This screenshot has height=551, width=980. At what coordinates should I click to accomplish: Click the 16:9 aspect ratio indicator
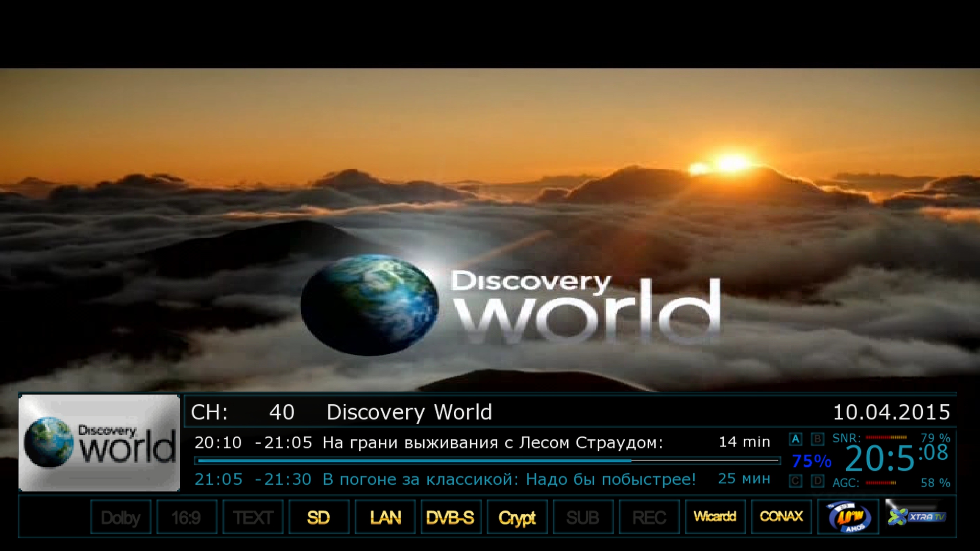pyautogui.click(x=187, y=517)
